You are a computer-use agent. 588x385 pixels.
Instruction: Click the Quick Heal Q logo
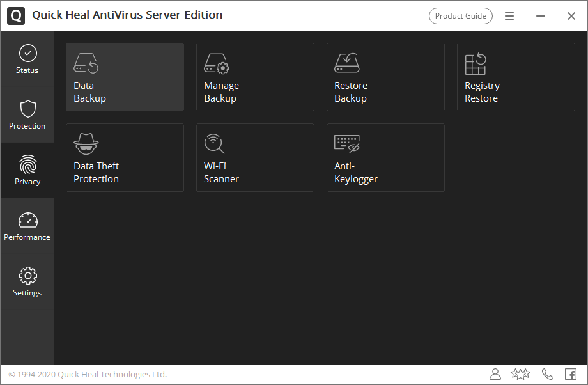(16, 16)
